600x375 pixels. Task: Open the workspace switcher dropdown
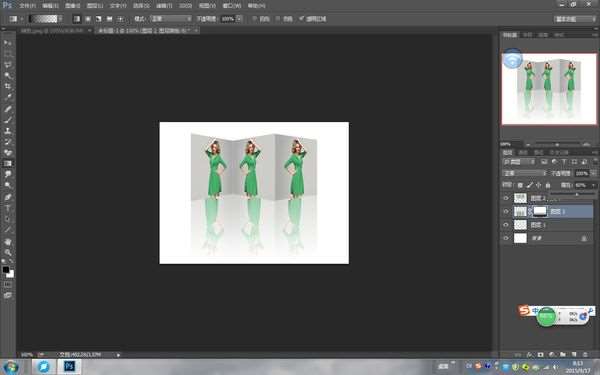tap(575, 19)
